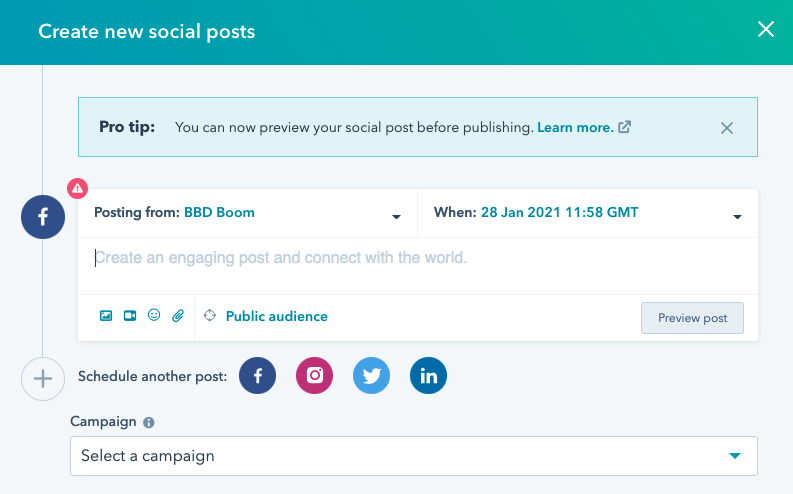Open the emoji picker icon
Image resolution: width=793 pixels, height=494 pixels.
tap(154, 315)
